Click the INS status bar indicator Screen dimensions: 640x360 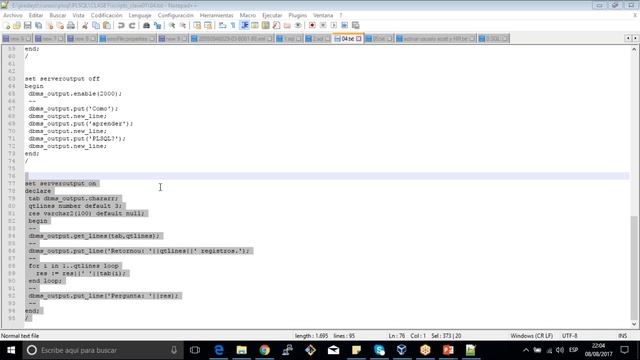click(x=622, y=336)
